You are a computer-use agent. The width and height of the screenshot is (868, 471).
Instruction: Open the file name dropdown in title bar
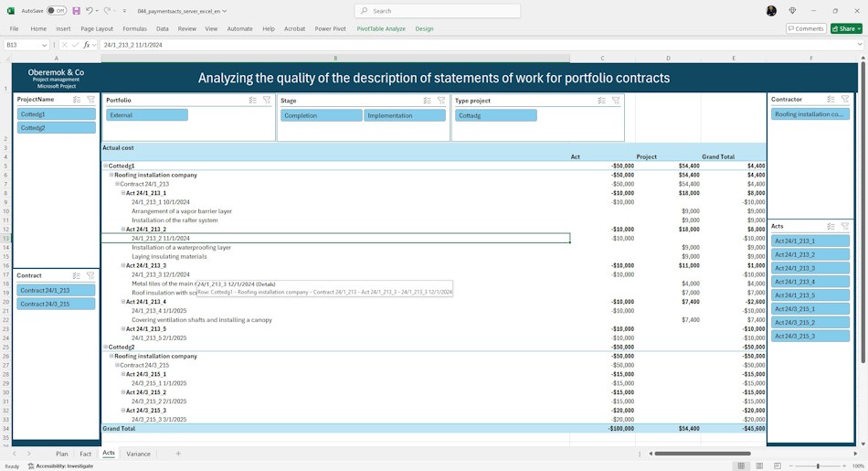point(224,11)
